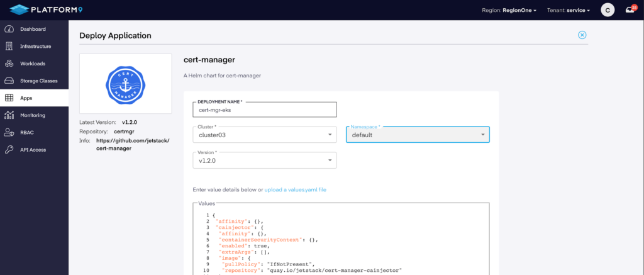Open the Dashboard section
The height and width of the screenshot is (275, 644).
[34, 29]
